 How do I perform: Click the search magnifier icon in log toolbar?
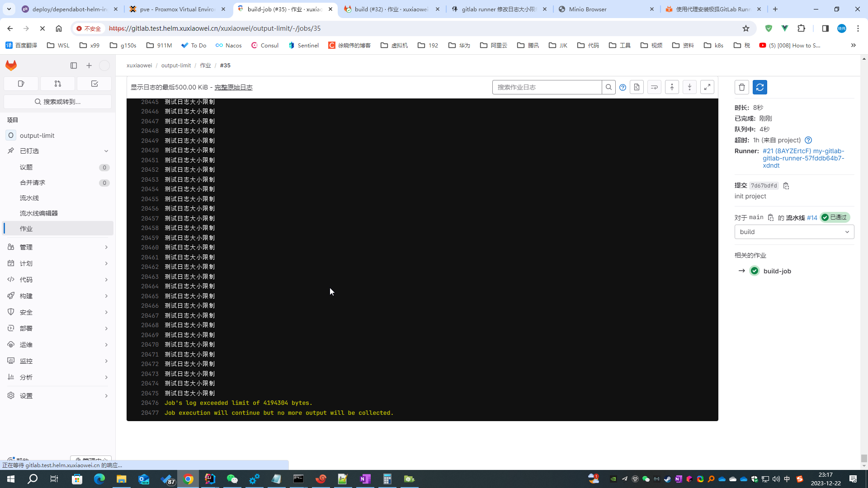609,87
